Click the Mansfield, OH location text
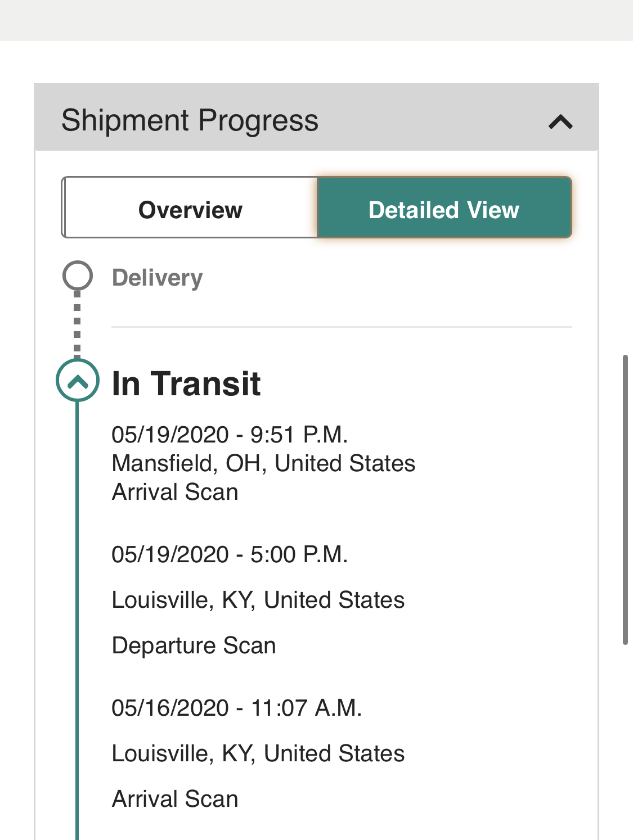Viewport: 633px width, 840px height. tap(263, 463)
